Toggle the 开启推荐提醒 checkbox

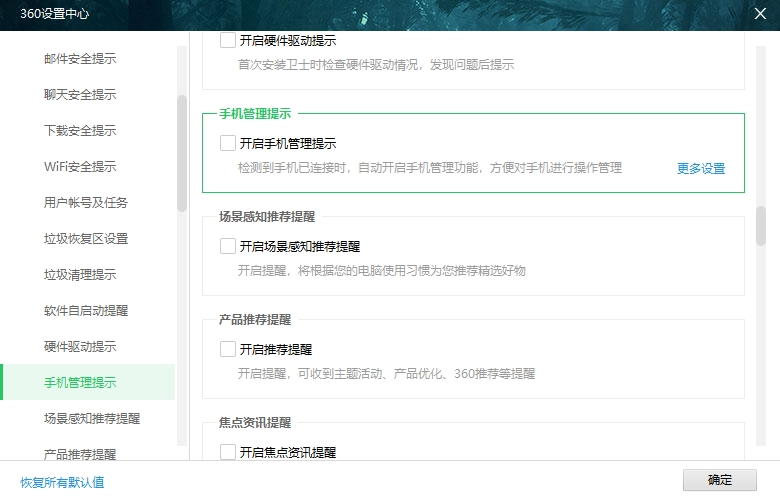click(x=228, y=349)
